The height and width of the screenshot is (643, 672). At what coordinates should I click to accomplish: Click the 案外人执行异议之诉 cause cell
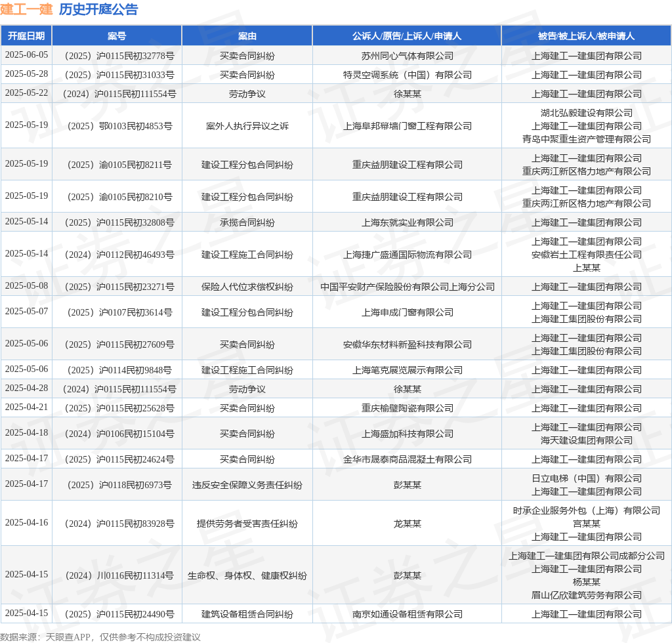[x=247, y=126]
